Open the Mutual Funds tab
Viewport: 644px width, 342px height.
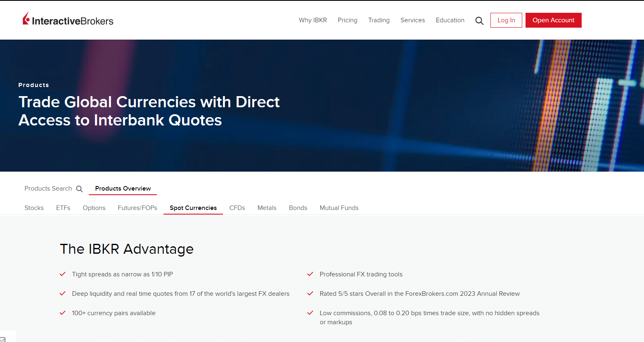339,208
